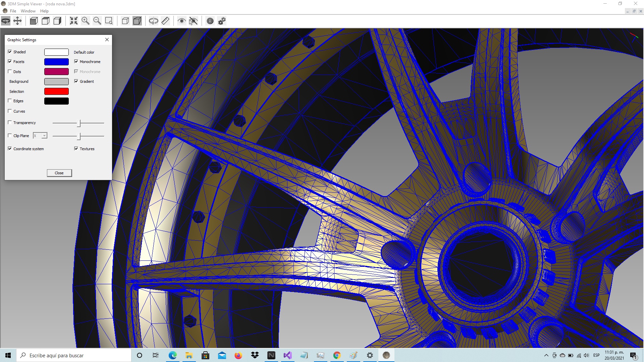Open Microsoft Edge from taskbar
The image size is (644, 362).
point(172,355)
